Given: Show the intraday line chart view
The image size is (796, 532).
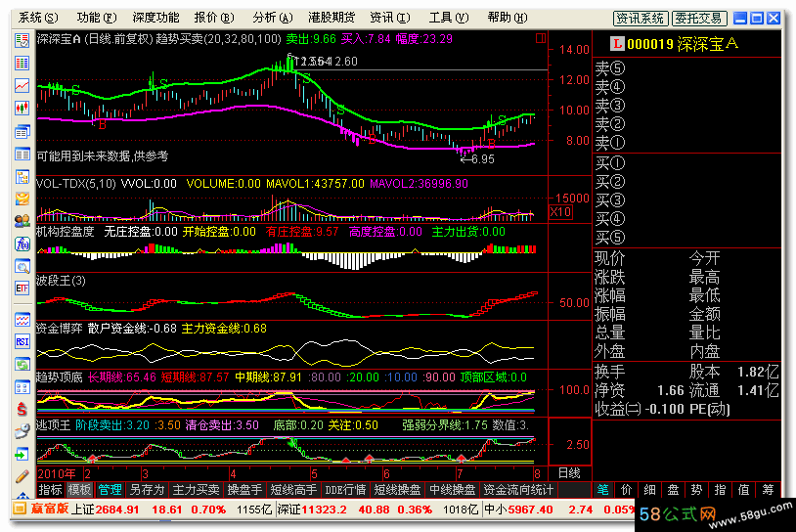Looking at the screenshot, I should [x=22, y=85].
